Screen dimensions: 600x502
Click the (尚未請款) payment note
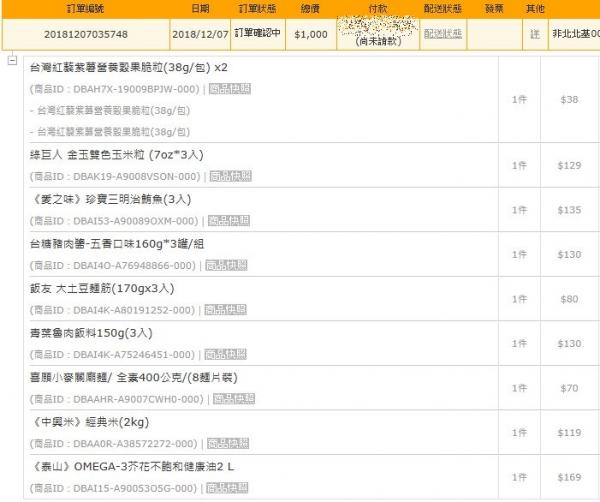click(378, 41)
